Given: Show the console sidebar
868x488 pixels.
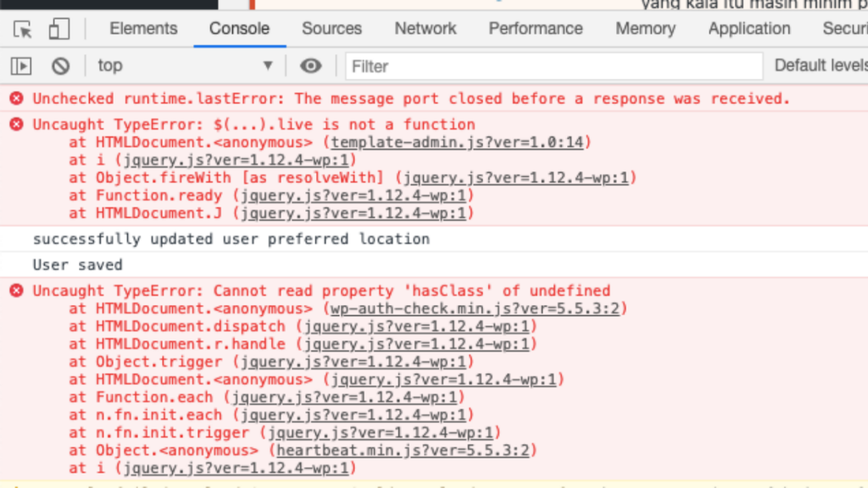Looking at the screenshot, I should [20, 65].
